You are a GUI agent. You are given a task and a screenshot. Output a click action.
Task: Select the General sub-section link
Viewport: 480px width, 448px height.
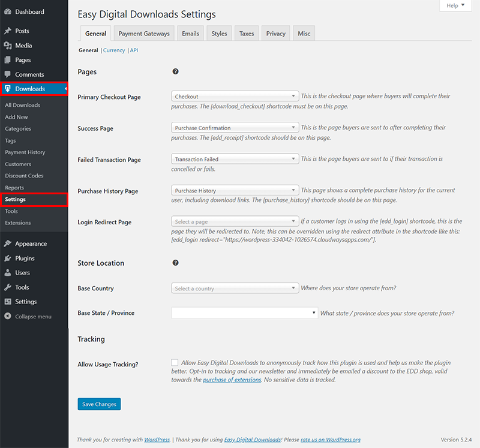point(88,50)
